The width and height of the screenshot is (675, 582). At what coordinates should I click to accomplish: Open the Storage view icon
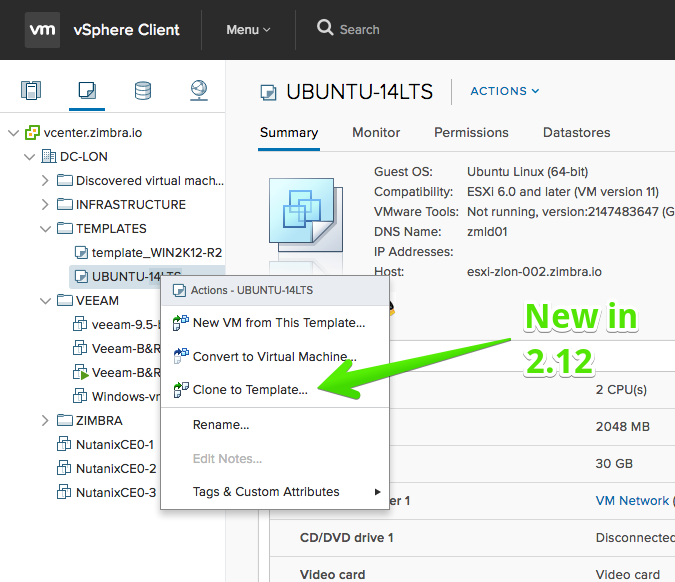point(142,90)
